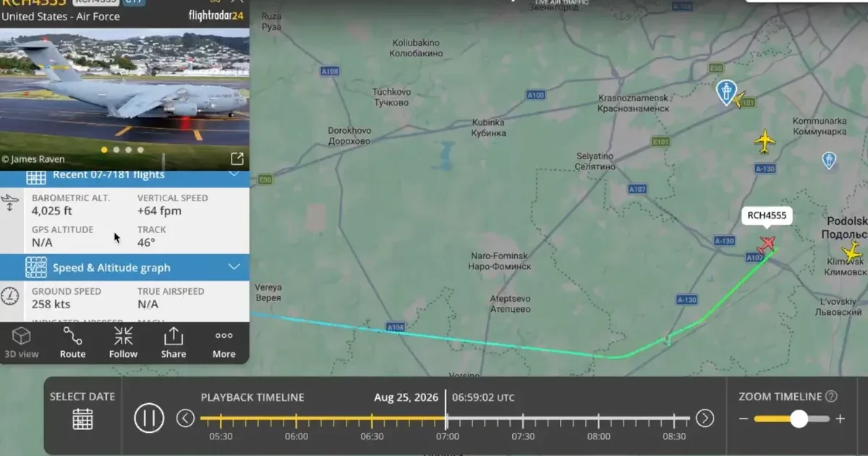The height and width of the screenshot is (456, 868).
Task: Show the fourth photo via carousel dot
Action: point(140,150)
